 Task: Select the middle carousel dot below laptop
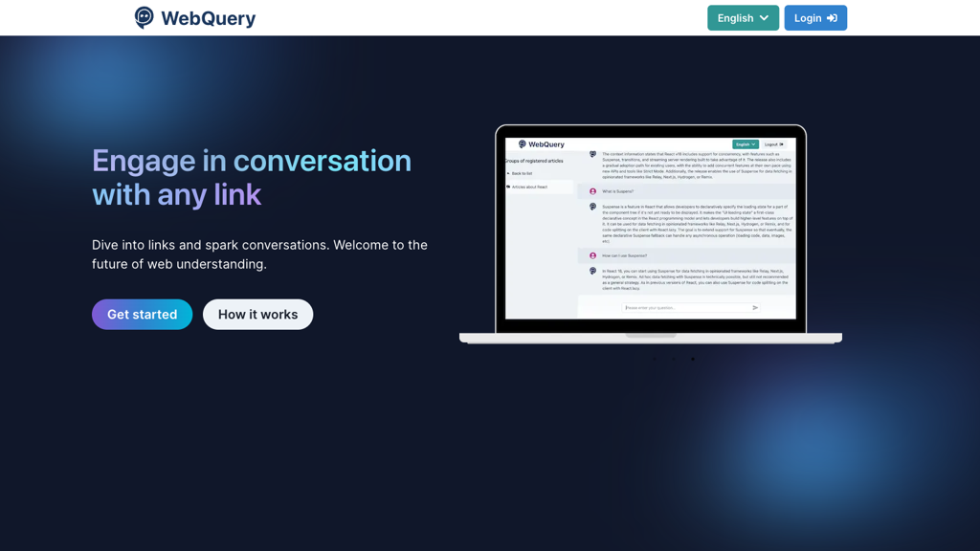tap(674, 360)
